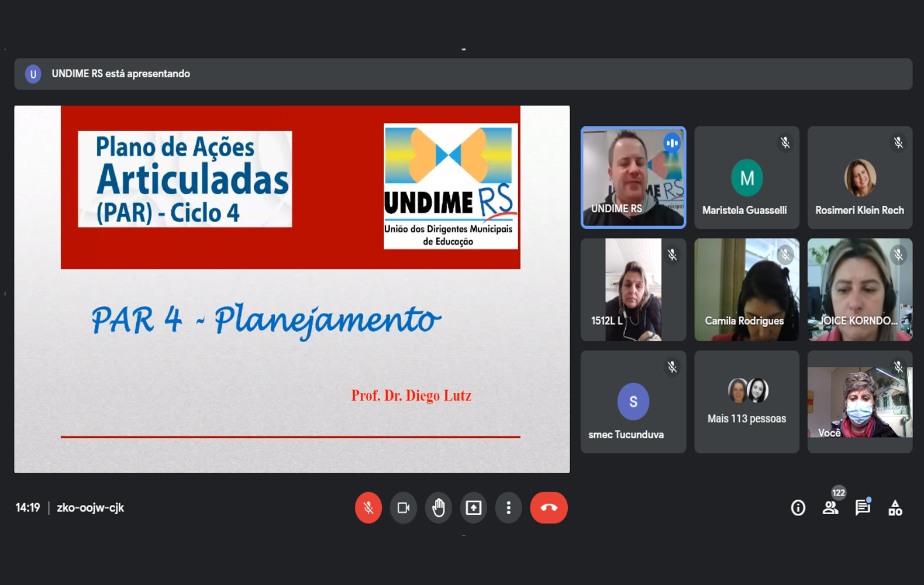This screenshot has width=924, height=585.
Task: Open the activities shapes icon
Action: pos(895,508)
